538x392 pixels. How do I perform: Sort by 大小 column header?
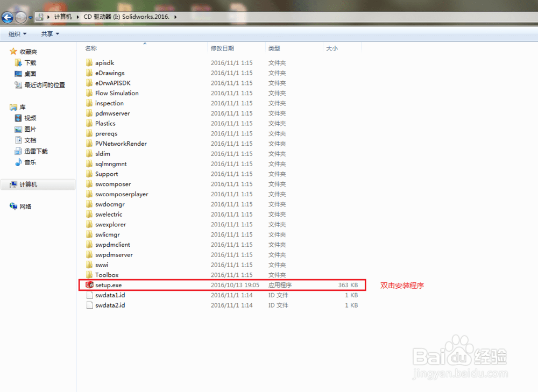pos(331,48)
